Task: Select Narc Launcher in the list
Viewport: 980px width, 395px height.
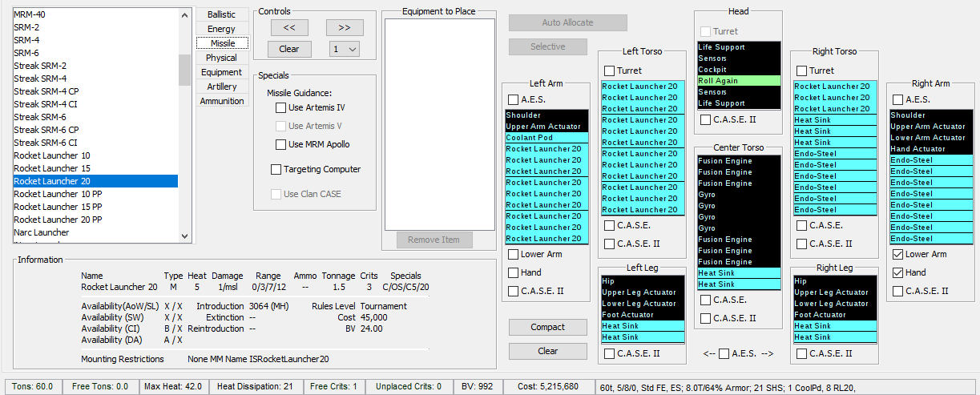Action: (x=95, y=232)
